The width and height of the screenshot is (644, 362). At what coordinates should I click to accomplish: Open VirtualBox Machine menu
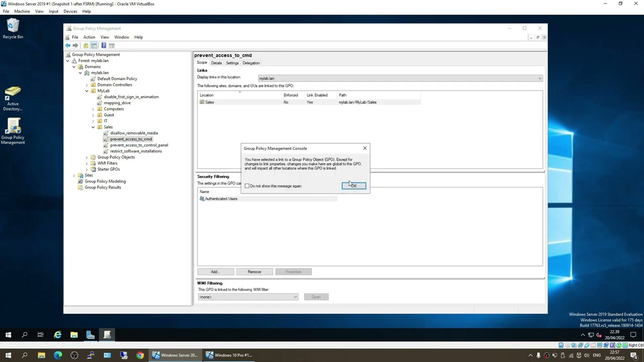pyautogui.click(x=22, y=11)
